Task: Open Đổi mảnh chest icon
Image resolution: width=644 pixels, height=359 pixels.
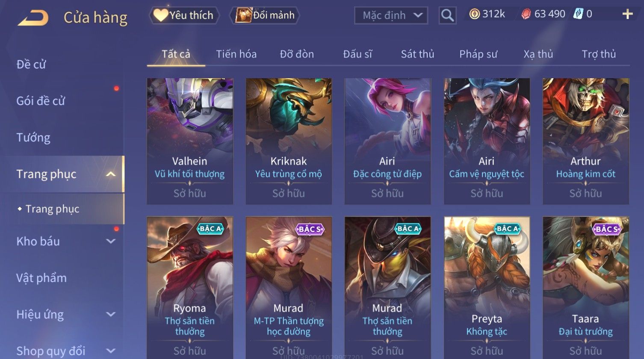Action: point(265,15)
